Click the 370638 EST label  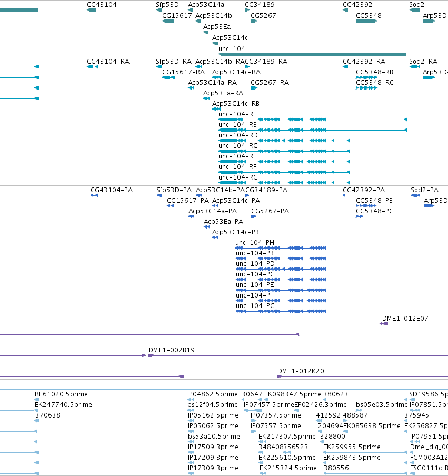coord(48,415)
